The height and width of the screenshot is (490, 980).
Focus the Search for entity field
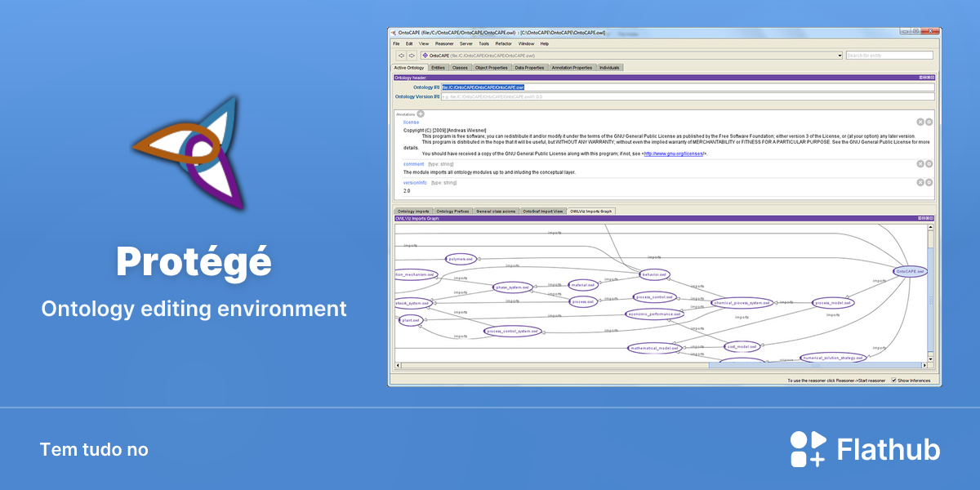(x=889, y=56)
